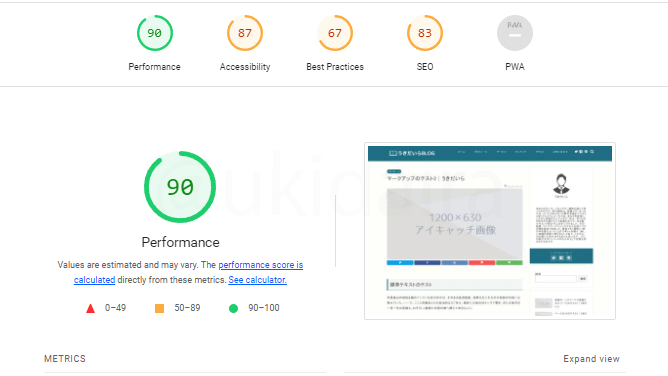Click the gray PWA gauge icon

tap(515, 33)
